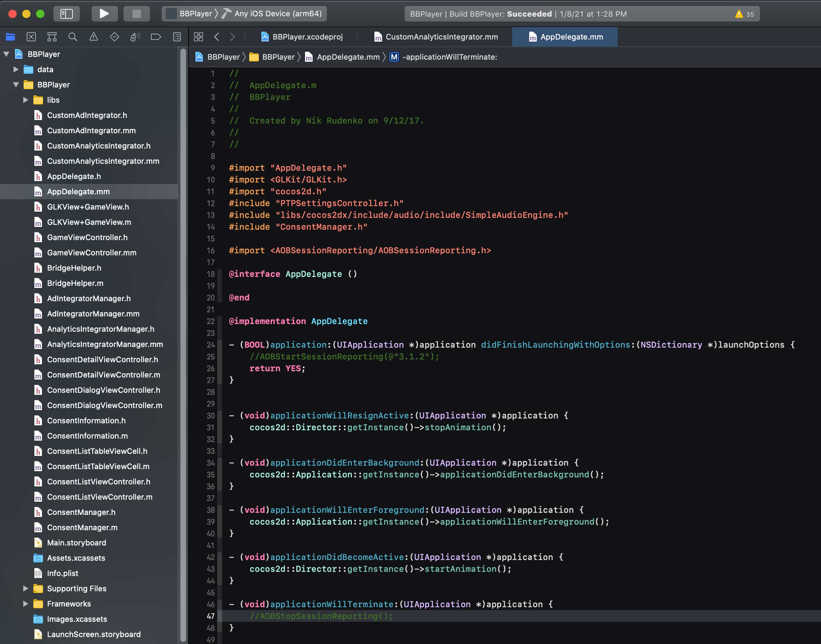
Task: Switch to BBPlayer.xcodeproj tab
Action: pyautogui.click(x=302, y=37)
